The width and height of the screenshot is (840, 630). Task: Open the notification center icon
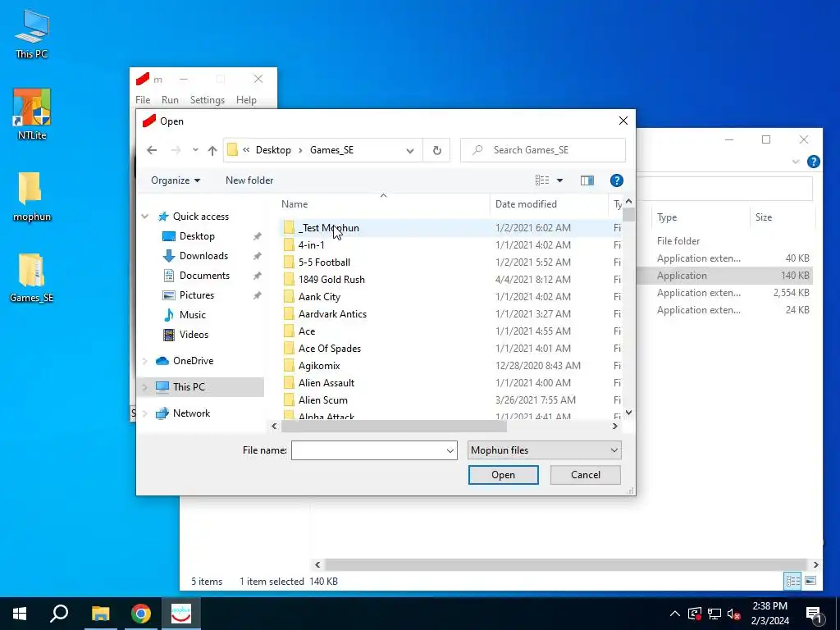(x=814, y=614)
